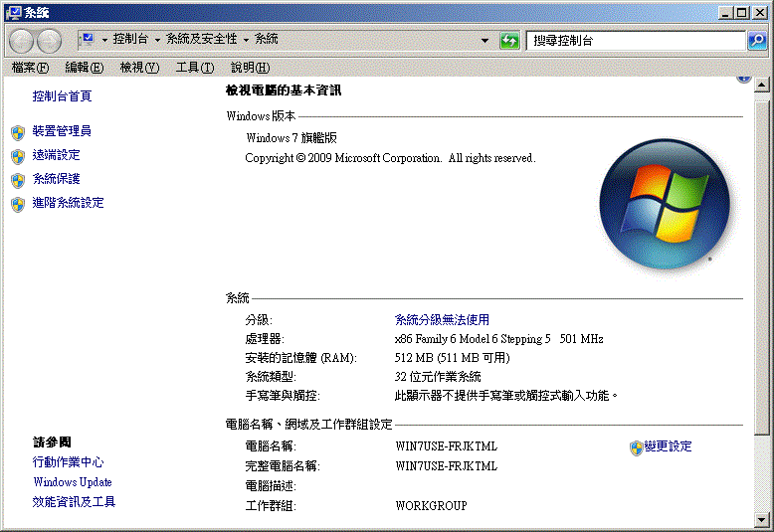
Task: Click the shield icon beside 裝置管理員
Action: coord(17,131)
